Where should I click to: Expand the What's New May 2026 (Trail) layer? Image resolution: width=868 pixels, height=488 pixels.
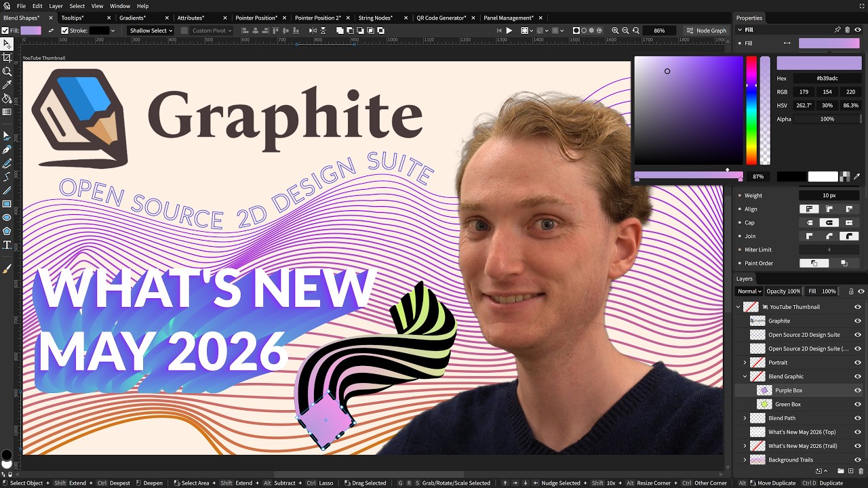click(745, 446)
